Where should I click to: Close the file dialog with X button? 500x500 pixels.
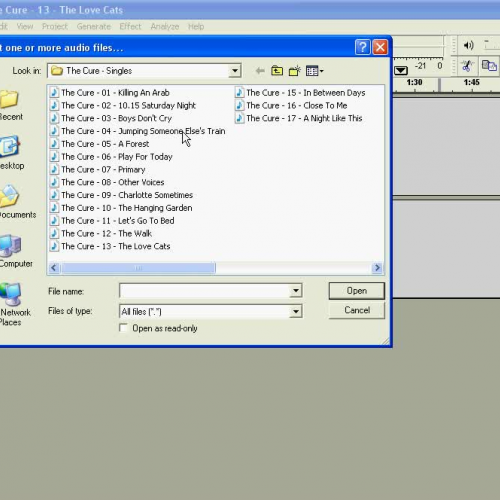pos(380,47)
